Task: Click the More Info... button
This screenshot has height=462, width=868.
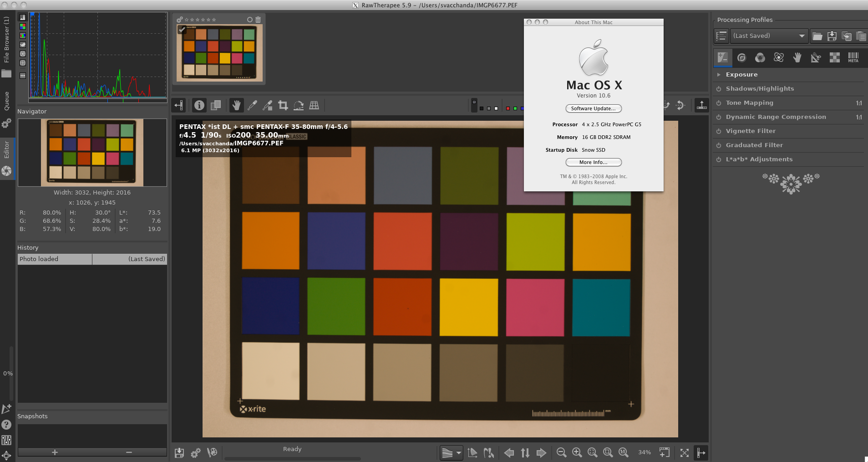Action: (593, 162)
